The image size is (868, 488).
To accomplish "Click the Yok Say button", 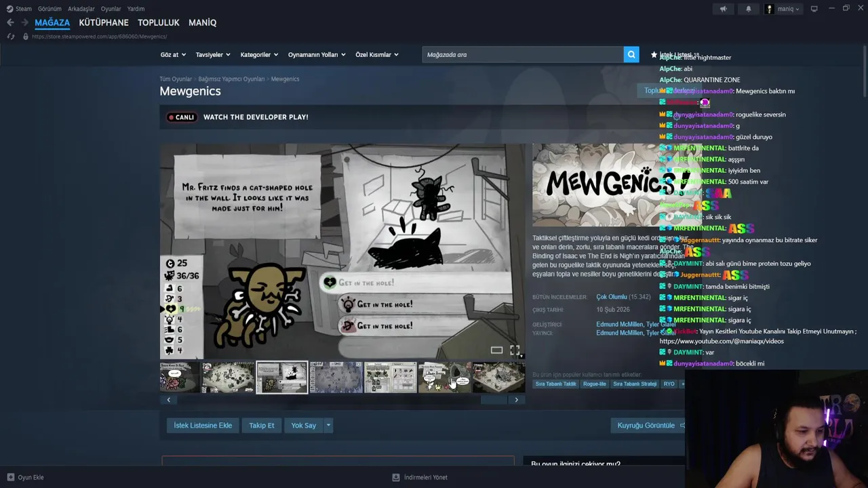I will 304,426.
